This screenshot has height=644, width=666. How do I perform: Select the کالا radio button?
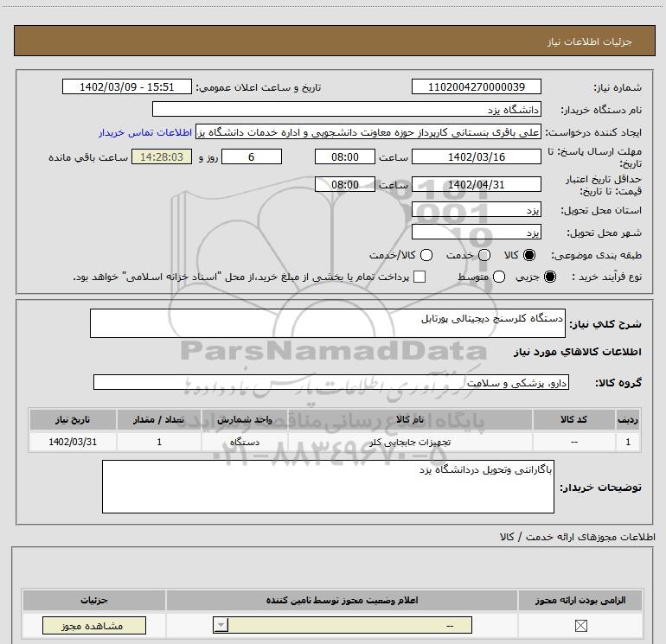tap(529, 255)
